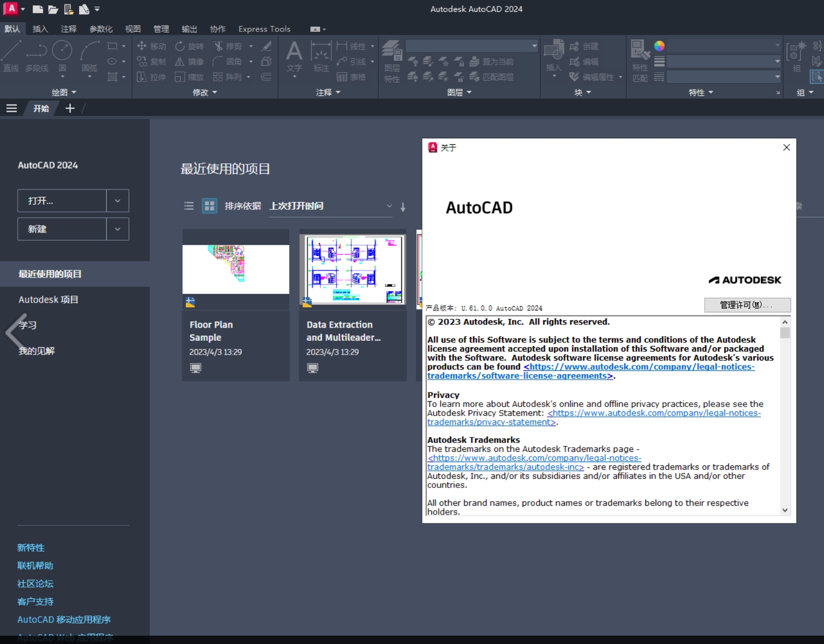This screenshot has width=824, height=644.
Task: Click the Table (表格) tool
Action: [351, 77]
